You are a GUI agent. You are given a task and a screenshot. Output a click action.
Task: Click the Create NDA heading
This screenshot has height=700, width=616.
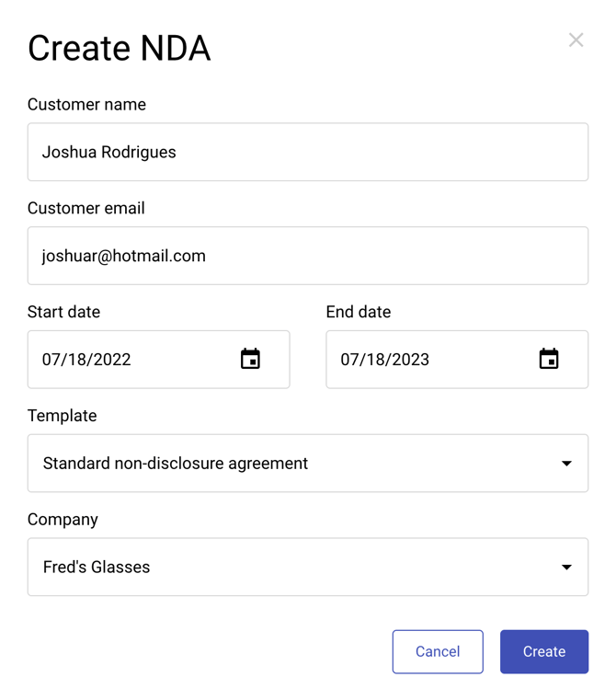pos(120,48)
